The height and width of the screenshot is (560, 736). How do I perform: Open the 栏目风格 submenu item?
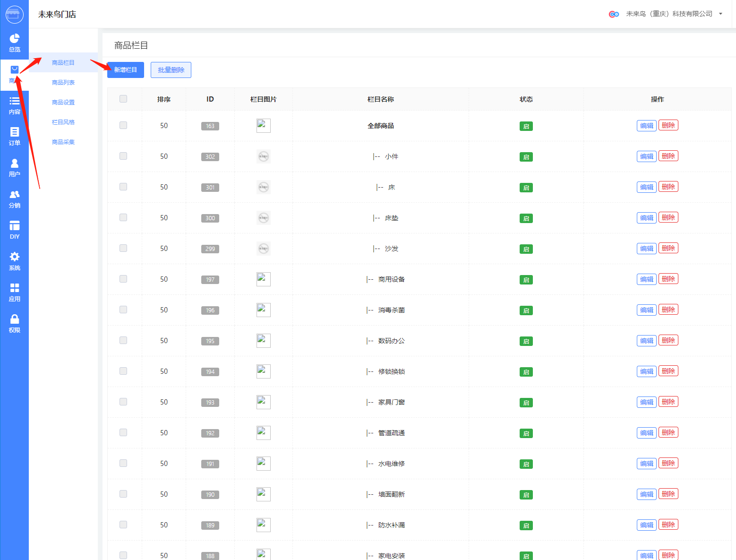point(63,122)
